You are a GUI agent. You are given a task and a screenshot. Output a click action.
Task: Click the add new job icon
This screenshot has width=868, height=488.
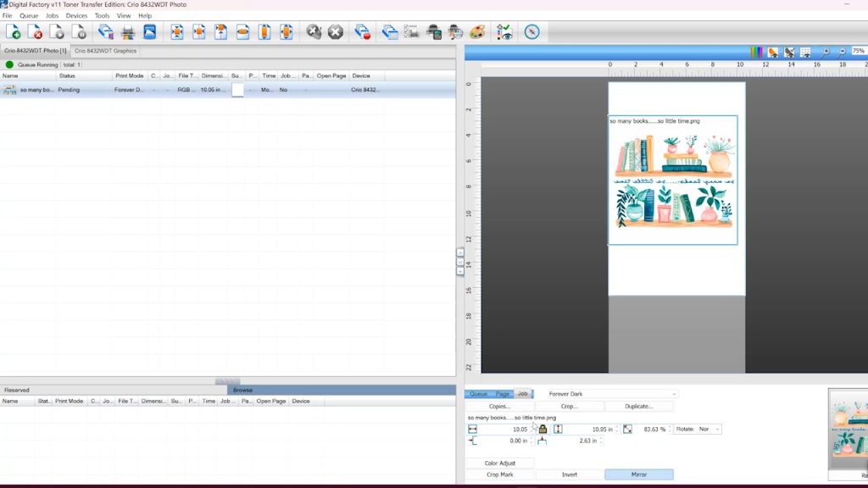[x=14, y=32]
